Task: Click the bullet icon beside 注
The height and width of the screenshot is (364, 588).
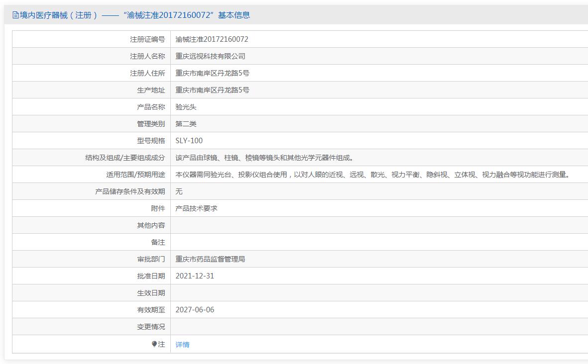Action: click(x=154, y=344)
